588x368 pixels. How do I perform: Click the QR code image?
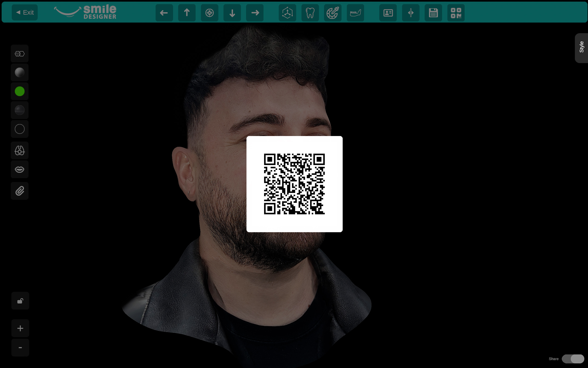click(x=294, y=184)
